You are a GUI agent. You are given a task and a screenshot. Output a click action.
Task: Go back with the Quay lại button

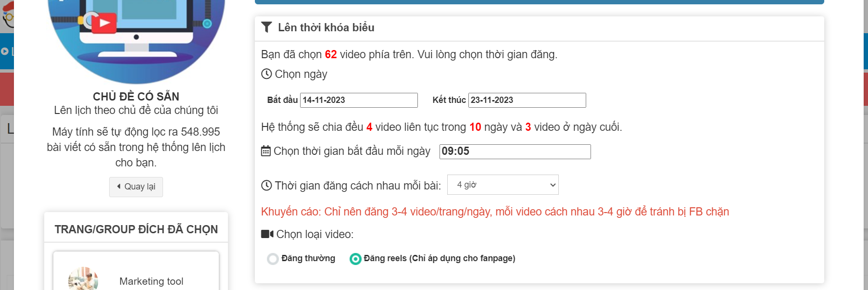[x=136, y=187]
